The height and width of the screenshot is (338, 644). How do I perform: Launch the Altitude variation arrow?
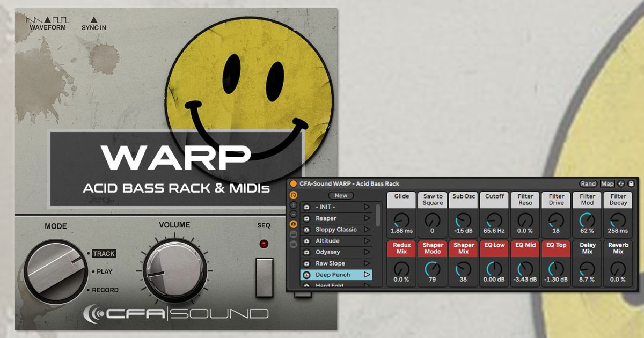367,241
